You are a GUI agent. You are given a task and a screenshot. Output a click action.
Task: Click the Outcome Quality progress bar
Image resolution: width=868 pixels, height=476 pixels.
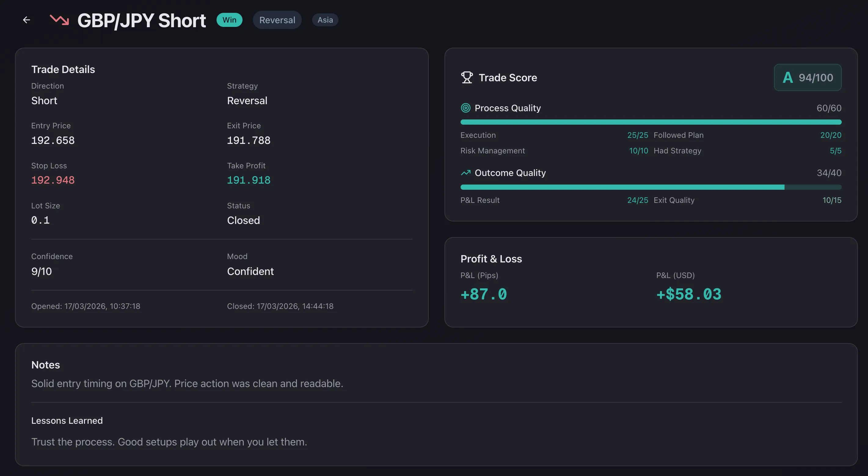point(650,187)
